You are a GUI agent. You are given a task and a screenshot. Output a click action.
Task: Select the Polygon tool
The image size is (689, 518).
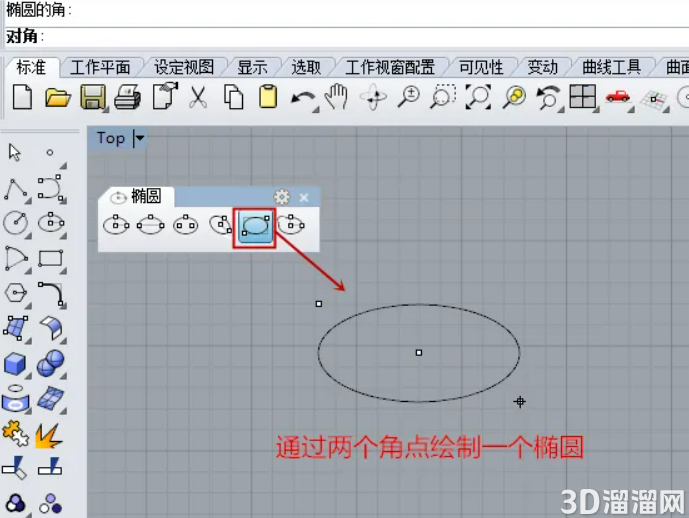[16, 293]
